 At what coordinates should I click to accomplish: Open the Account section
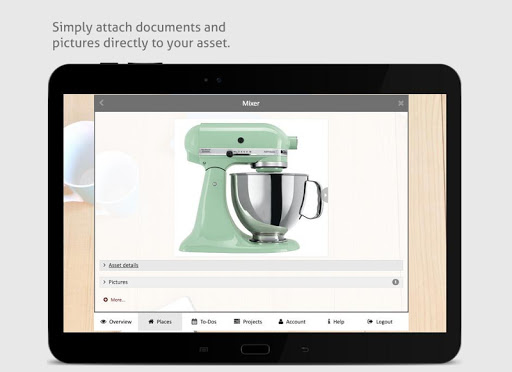pyautogui.click(x=292, y=322)
